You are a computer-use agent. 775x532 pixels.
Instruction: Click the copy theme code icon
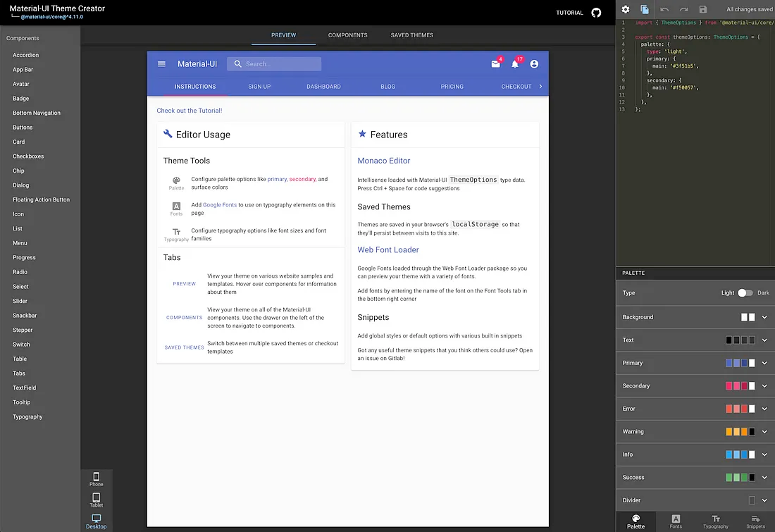click(x=645, y=9)
